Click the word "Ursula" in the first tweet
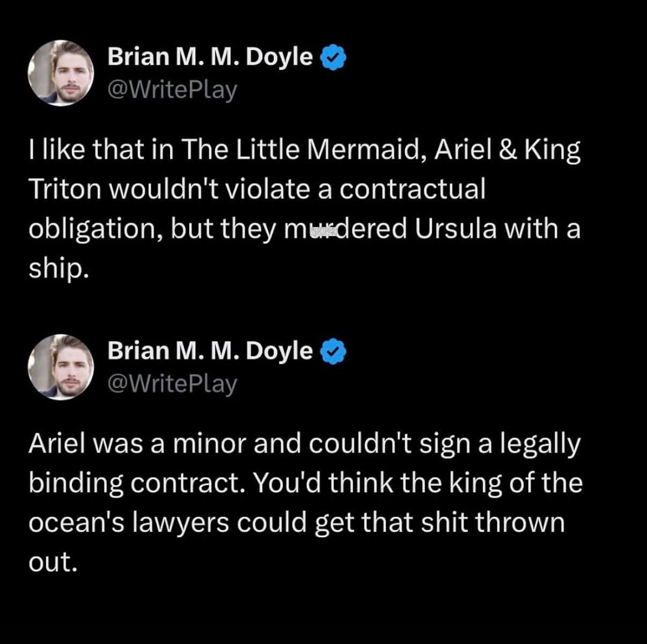Viewport: 647px width, 644px height. click(x=455, y=230)
